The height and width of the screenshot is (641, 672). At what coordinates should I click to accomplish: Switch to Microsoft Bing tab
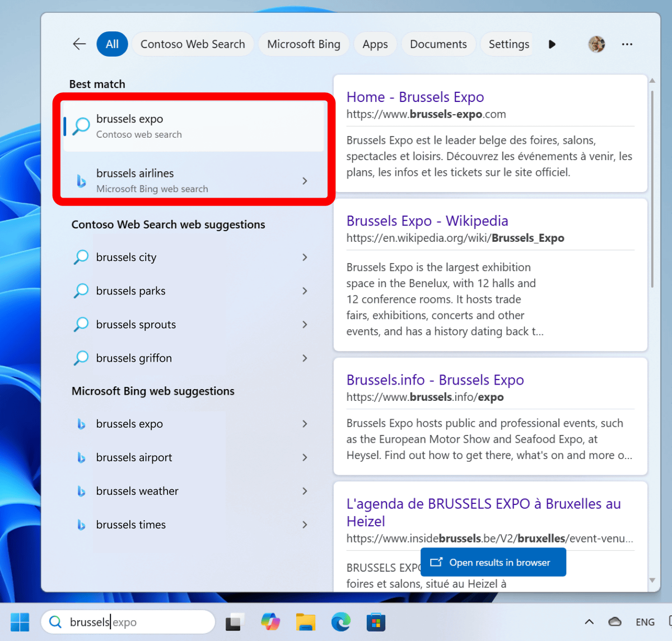(304, 44)
